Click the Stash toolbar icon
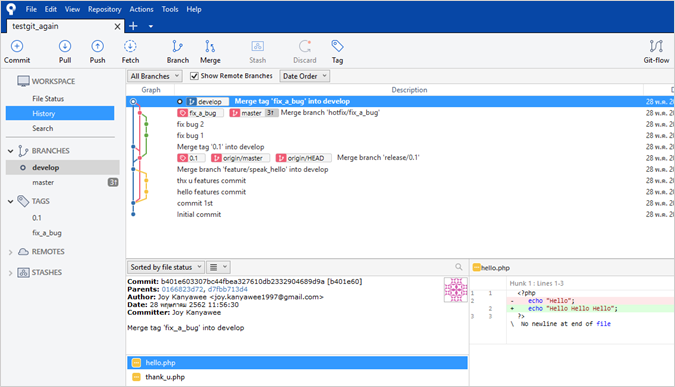This screenshot has width=675, height=387. tap(257, 52)
